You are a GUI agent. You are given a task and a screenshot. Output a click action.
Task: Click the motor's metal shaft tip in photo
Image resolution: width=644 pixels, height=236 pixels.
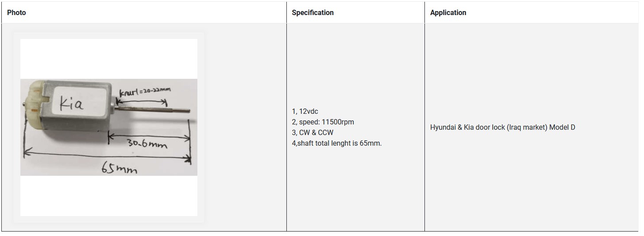click(x=188, y=111)
